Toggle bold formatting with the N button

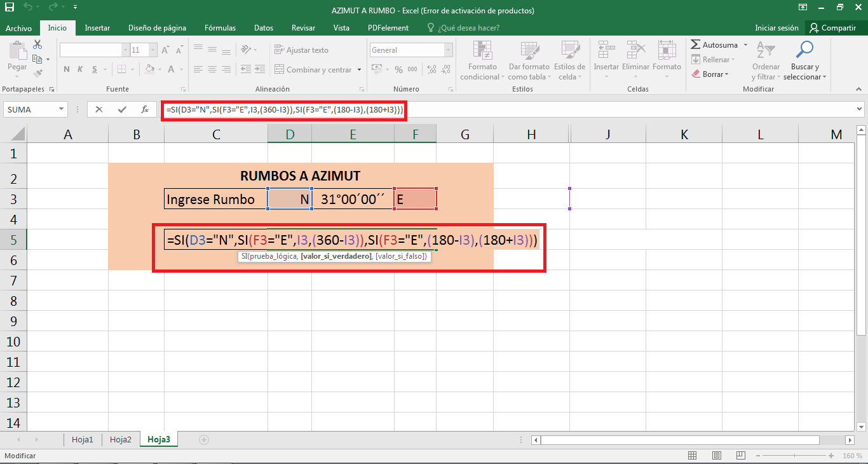click(x=66, y=69)
